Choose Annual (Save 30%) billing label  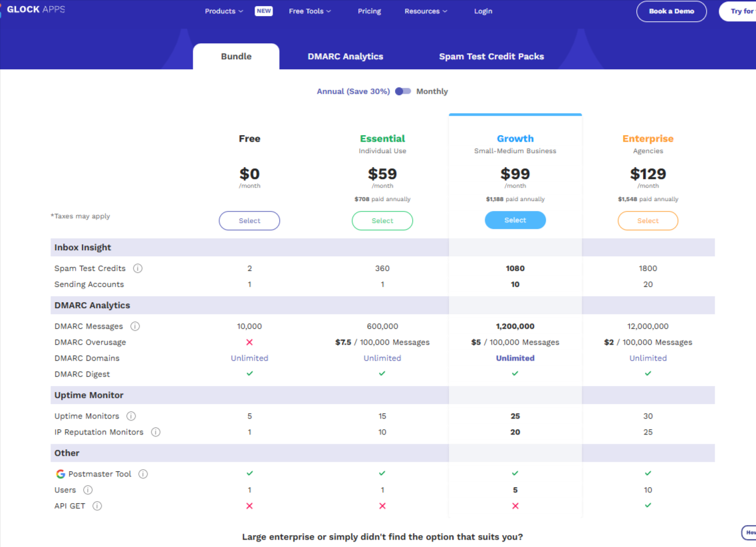tap(353, 91)
